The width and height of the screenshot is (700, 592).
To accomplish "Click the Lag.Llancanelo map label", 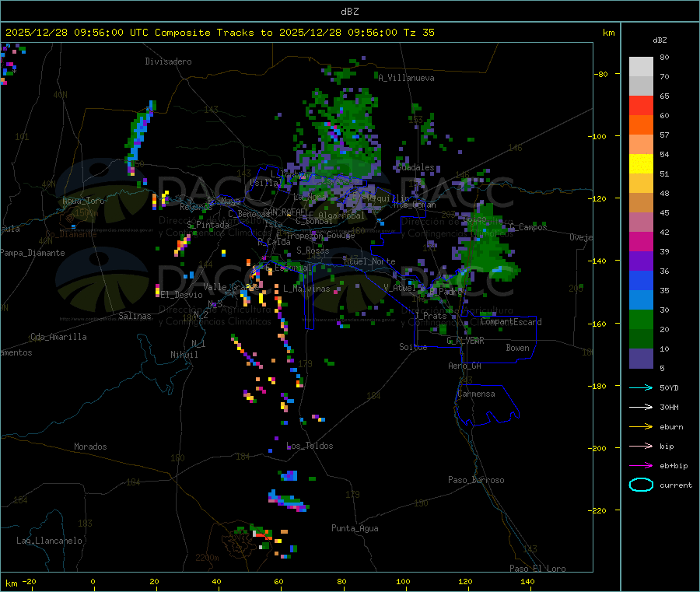I will [50, 541].
